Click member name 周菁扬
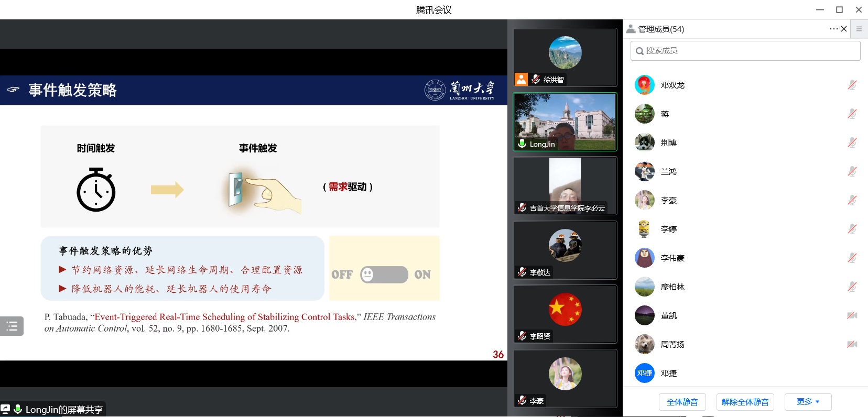 coord(672,344)
